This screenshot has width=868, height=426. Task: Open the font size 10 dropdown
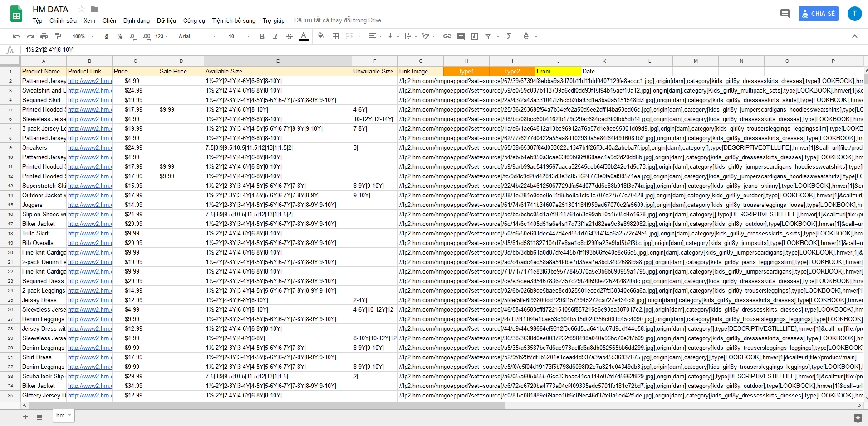click(x=239, y=36)
